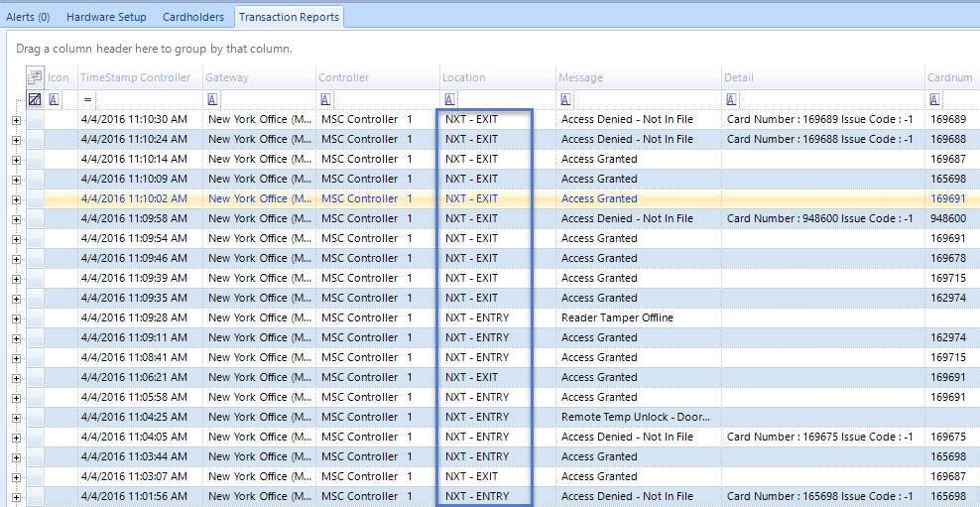Sort by the TimeStamp Controller column header
This screenshot has width=980, height=507.
(x=135, y=77)
